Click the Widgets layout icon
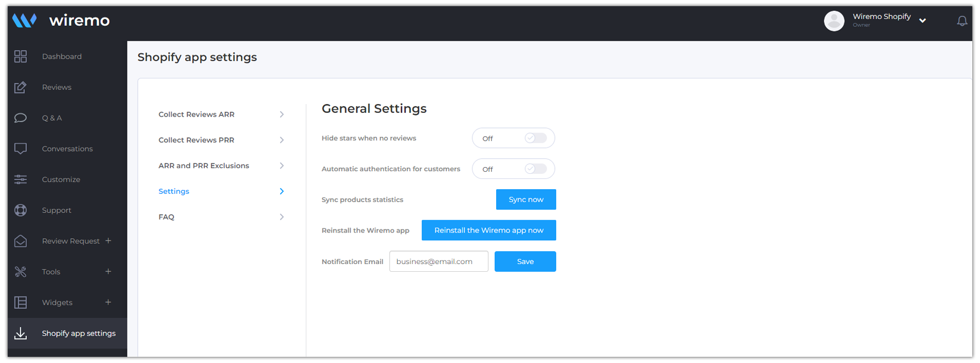 [21, 302]
